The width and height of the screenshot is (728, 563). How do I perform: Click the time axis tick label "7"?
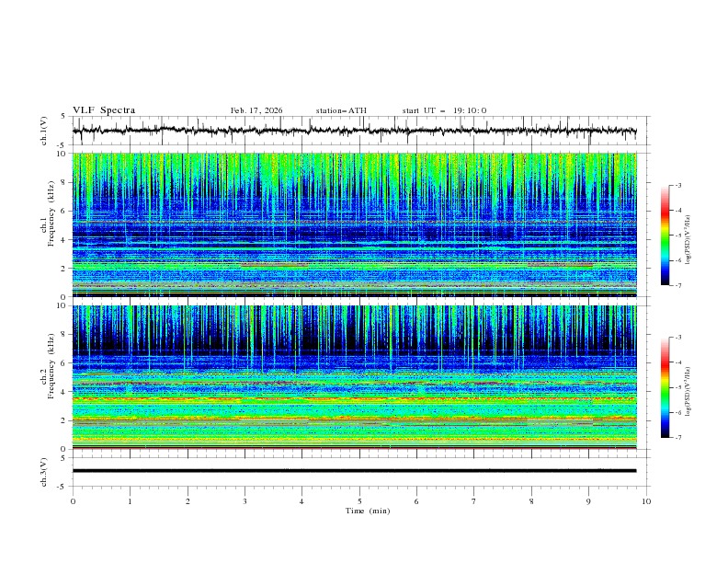coord(474,501)
